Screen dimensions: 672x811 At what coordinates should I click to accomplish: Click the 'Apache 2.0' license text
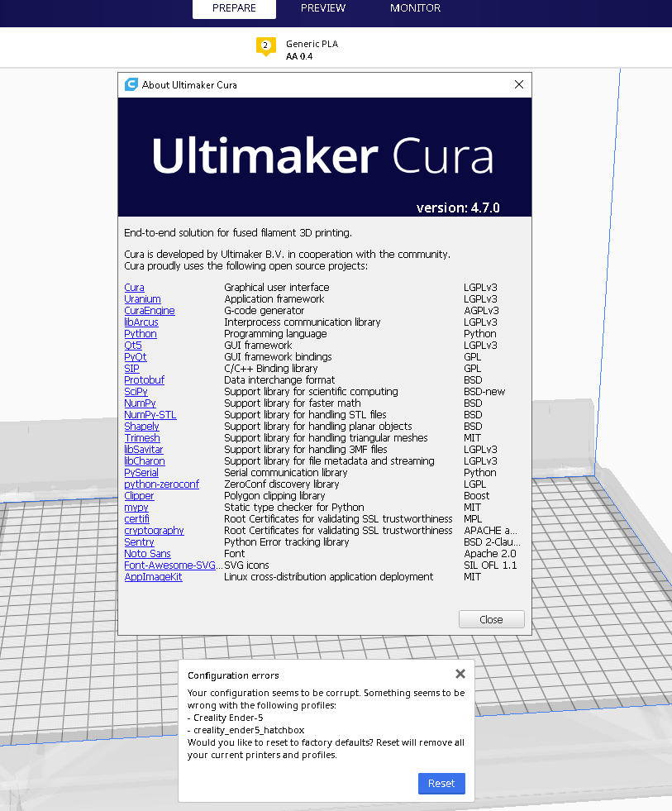[x=490, y=553]
